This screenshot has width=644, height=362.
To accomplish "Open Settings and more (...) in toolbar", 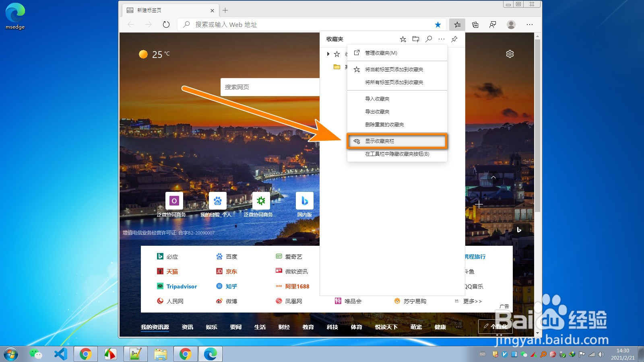I will [x=529, y=25].
